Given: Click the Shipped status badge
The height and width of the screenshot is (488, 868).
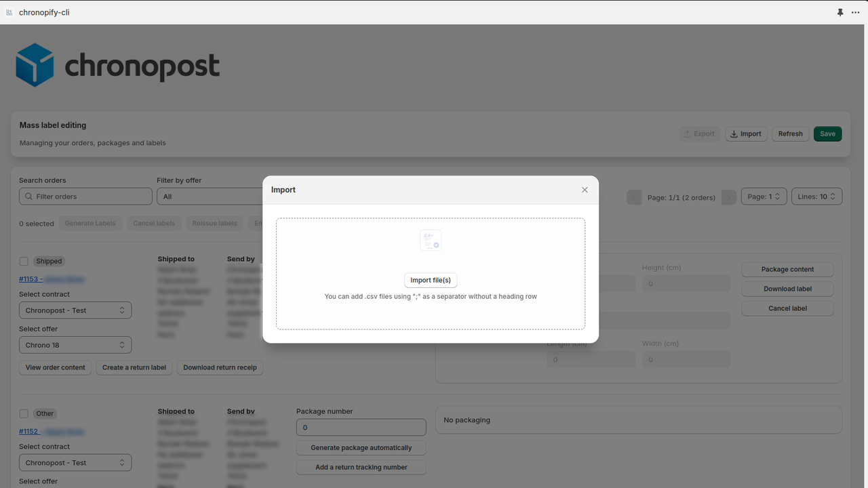Looking at the screenshot, I should click(x=49, y=261).
